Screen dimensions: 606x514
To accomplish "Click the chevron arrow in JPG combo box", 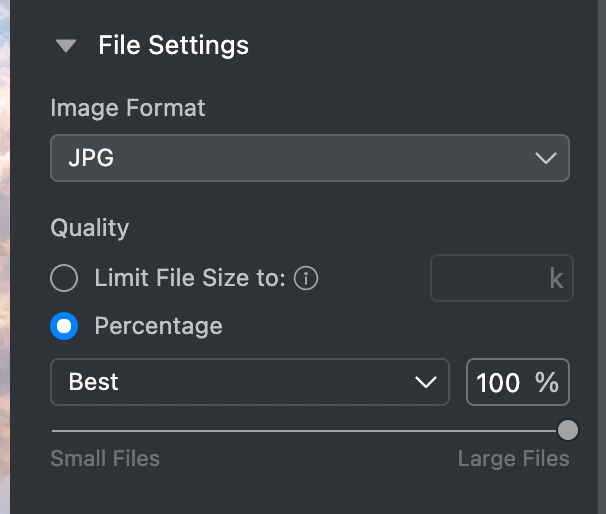I will 545,158.
